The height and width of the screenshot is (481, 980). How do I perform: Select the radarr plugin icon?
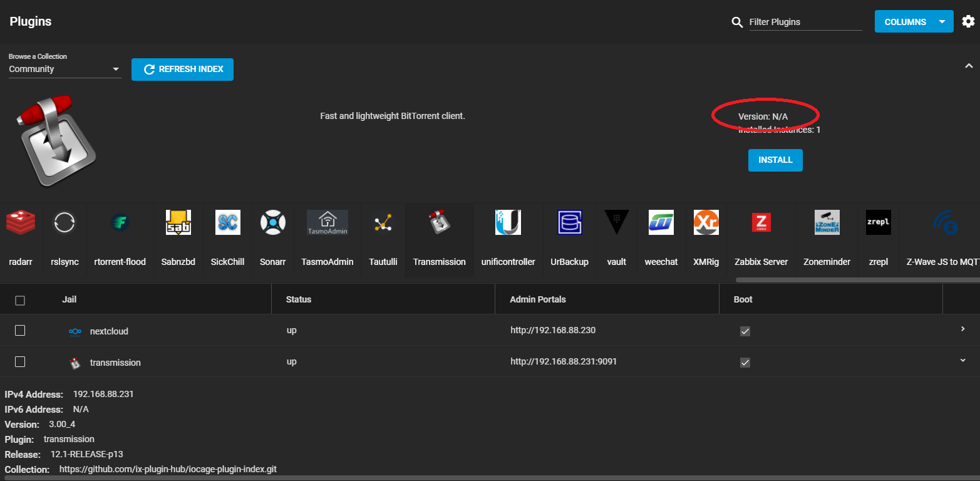[21, 222]
